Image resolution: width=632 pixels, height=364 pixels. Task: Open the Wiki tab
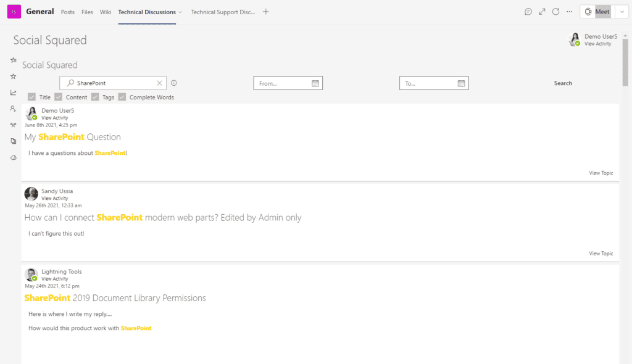(x=106, y=12)
